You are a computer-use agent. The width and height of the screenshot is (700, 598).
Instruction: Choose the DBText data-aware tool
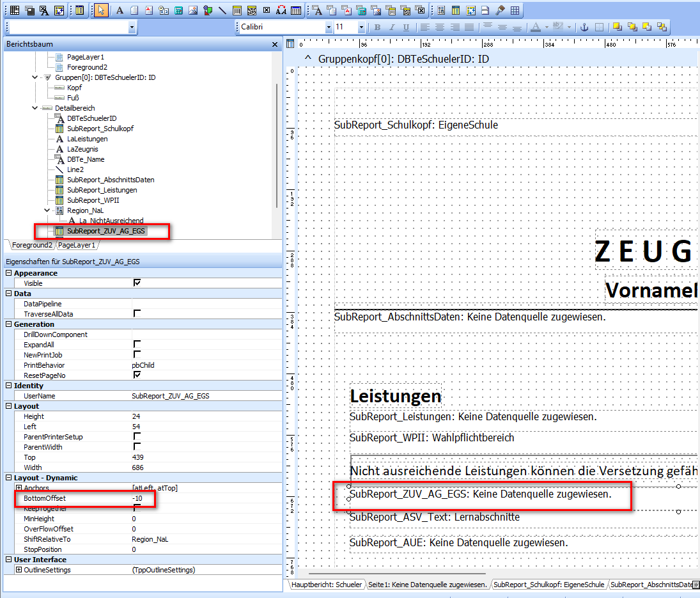tap(317, 10)
